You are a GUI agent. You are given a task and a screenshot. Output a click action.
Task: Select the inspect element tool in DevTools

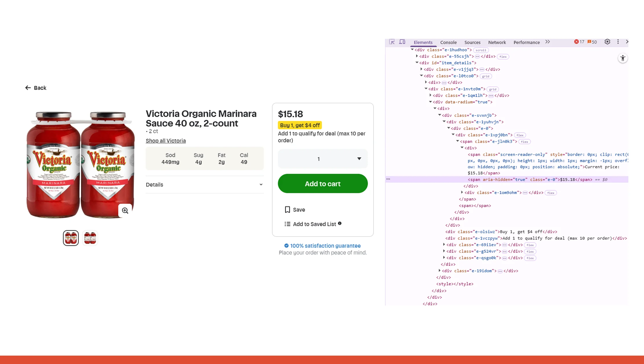(x=392, y=42)
